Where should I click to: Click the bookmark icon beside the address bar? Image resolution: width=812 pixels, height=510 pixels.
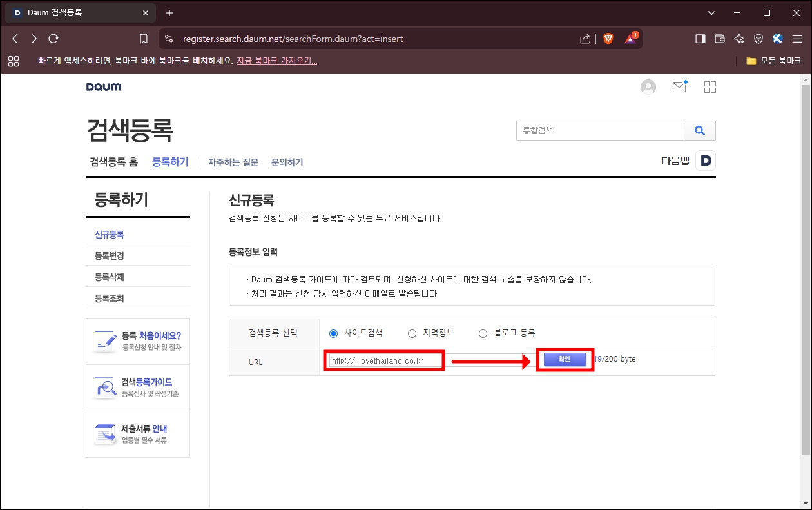point(144,39)
